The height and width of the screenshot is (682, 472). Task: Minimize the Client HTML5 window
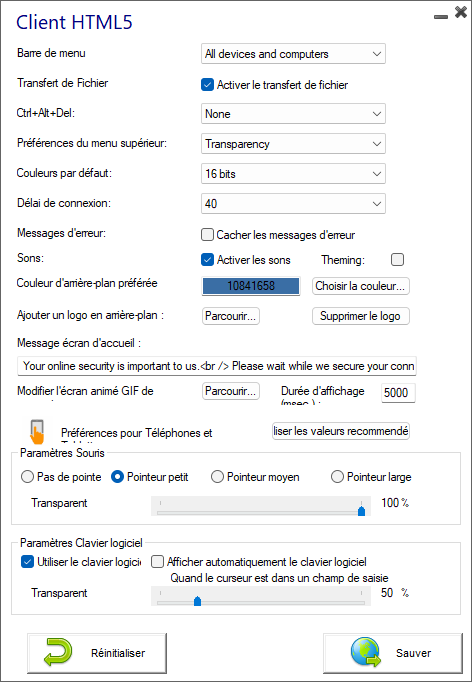coord(441,17)
